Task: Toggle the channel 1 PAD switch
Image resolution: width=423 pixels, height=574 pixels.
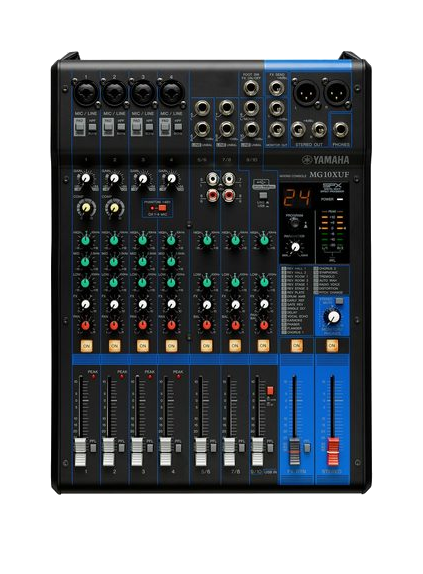Action: click(x=80, y=127)
